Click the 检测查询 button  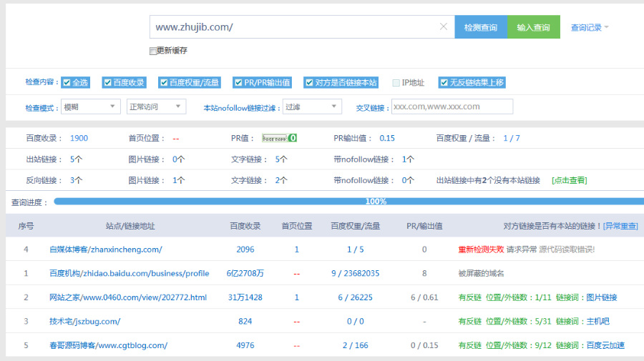[480, 28]
